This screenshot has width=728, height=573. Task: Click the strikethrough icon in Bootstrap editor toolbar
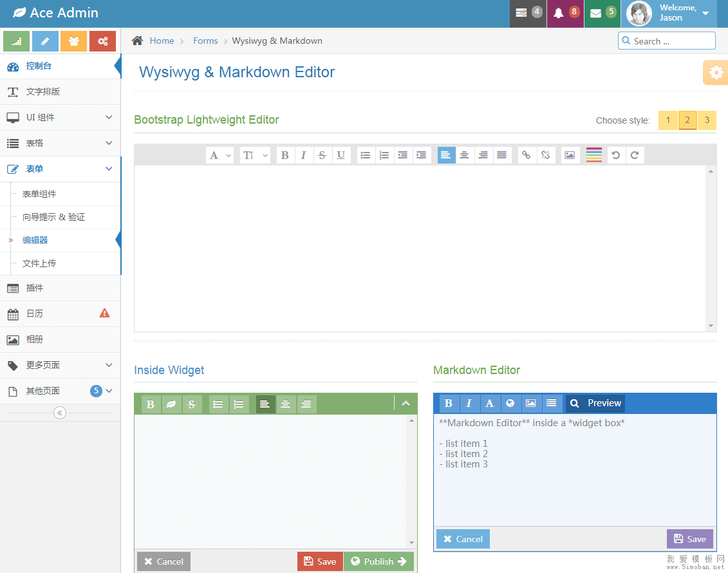(x=322, y=155)
